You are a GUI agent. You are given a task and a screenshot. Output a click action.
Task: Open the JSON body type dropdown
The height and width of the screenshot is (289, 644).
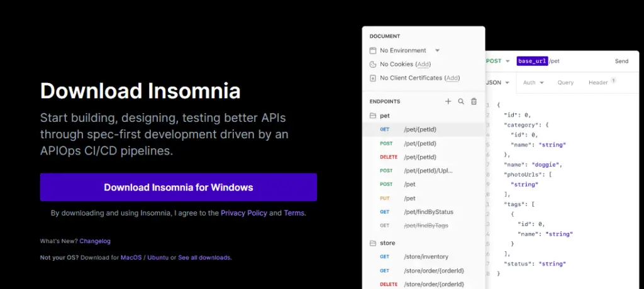[x=498, y=82]
